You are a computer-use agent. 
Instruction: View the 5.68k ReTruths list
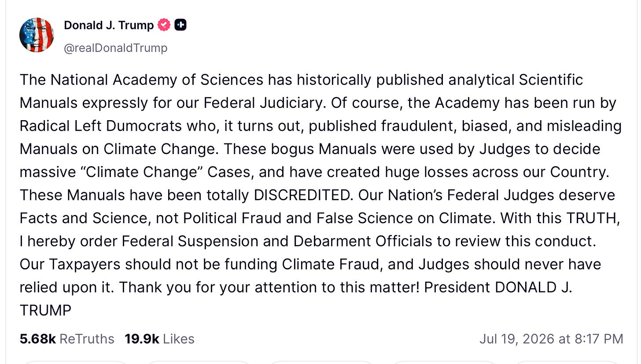pyautogui.click(x=67, y=339)
